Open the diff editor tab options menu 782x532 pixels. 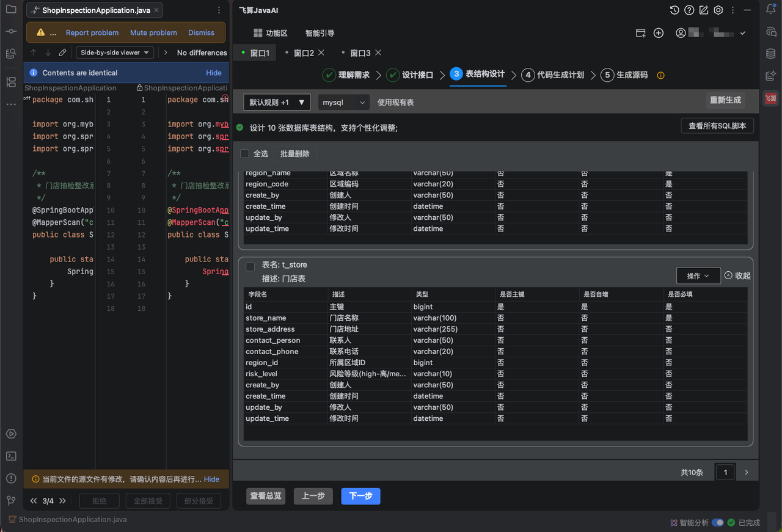click(219, 10)
